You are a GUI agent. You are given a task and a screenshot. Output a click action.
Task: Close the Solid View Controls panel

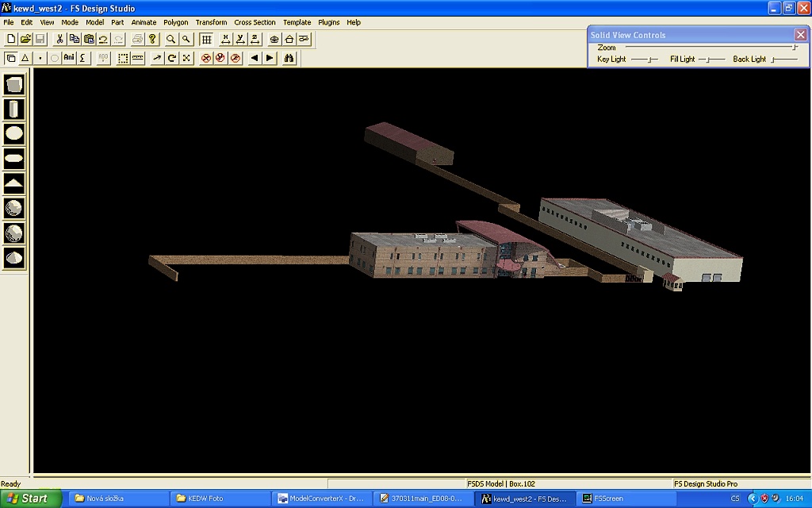pos(800,35)
